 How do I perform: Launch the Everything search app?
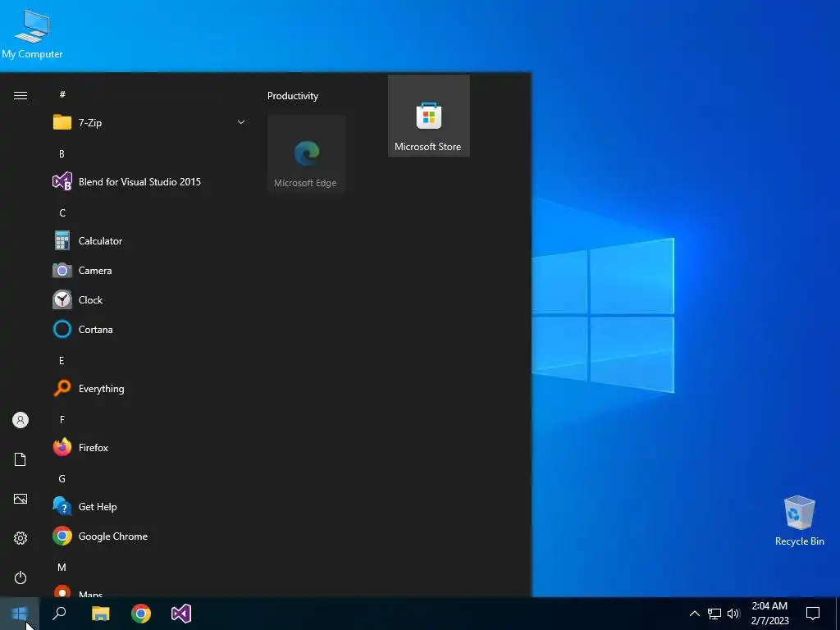148,388
